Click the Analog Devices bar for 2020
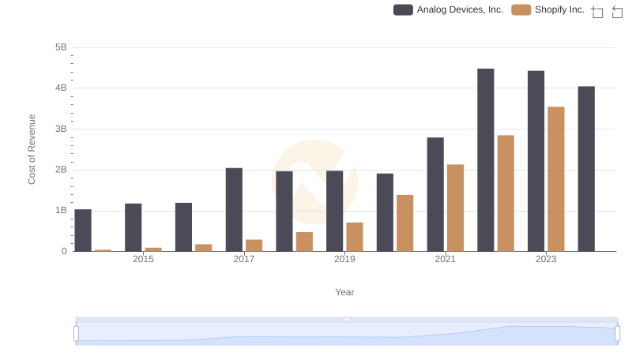 385,212
